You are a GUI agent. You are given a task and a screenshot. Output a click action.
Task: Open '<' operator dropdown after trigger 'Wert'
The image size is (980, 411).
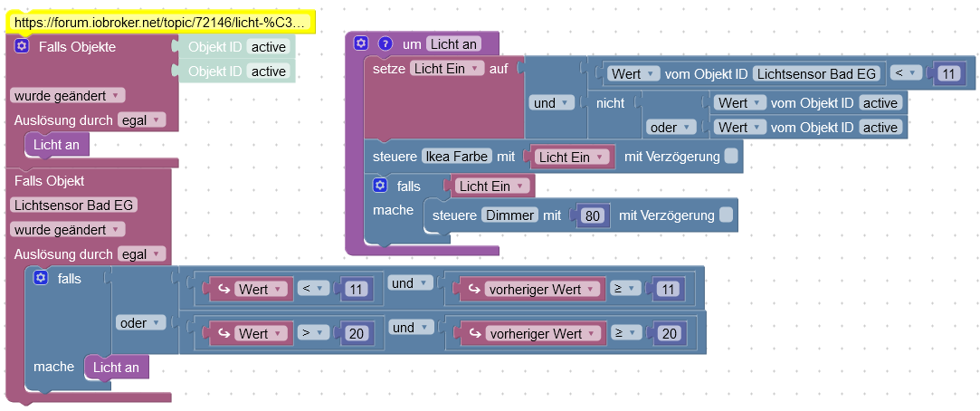pyautogui.click(x=313, y=289)
